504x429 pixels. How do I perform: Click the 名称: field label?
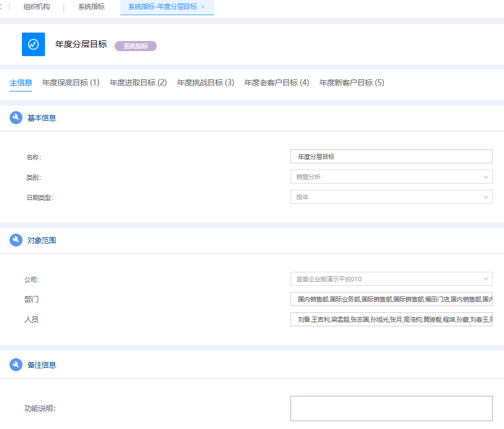(34, 157)
